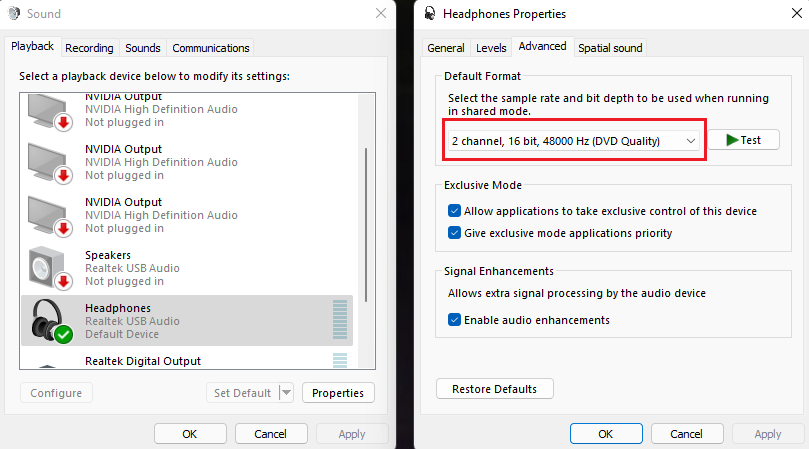The height and width of the screenshot is (449, 809).
Task: Click the Headphones volume level meter
Action: (x=340, y=320)
